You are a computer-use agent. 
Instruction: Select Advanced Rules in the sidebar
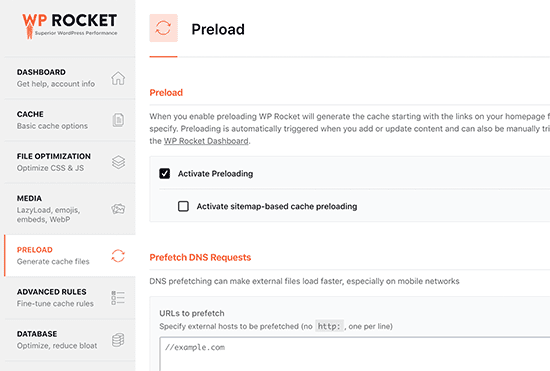pos(70,298)
